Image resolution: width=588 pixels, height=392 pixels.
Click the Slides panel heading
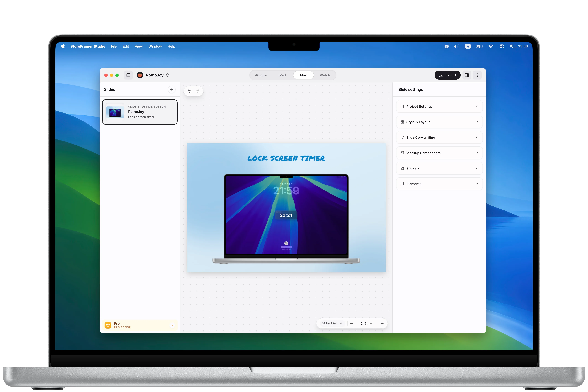109,89
